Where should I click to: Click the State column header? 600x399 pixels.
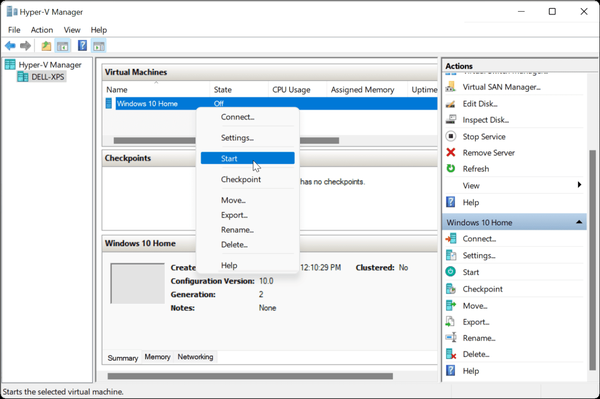(x=239, y=90)
